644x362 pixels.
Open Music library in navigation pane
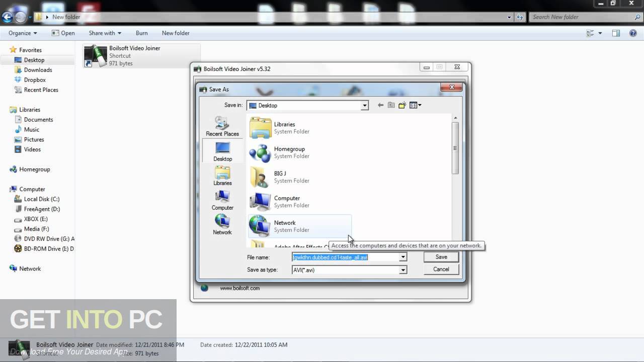(32, 130)
